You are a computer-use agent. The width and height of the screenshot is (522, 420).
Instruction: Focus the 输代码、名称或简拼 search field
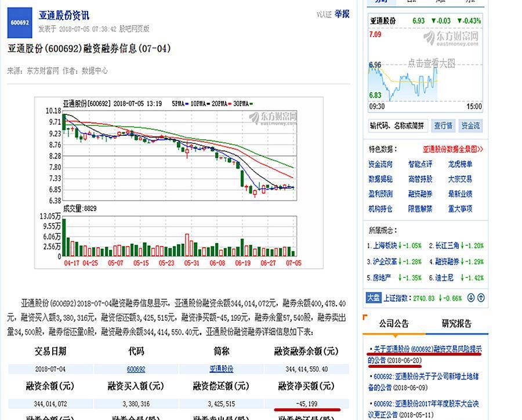(398, 125)
